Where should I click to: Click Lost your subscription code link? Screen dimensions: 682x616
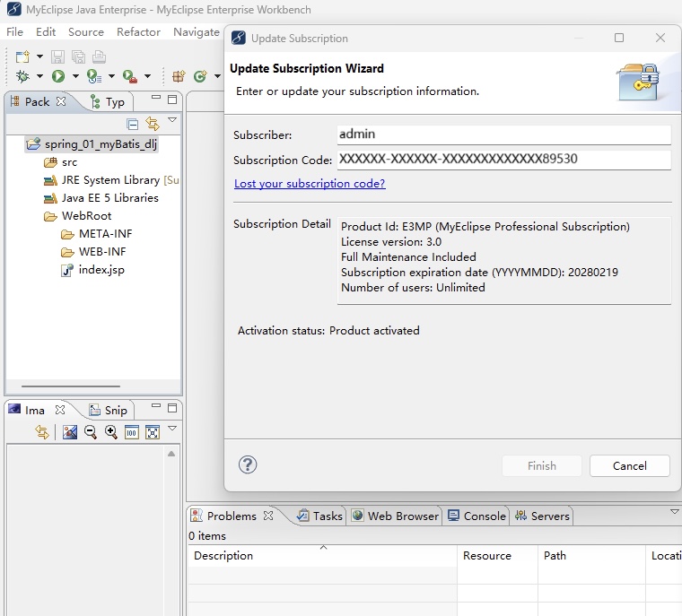click(310, 184)
